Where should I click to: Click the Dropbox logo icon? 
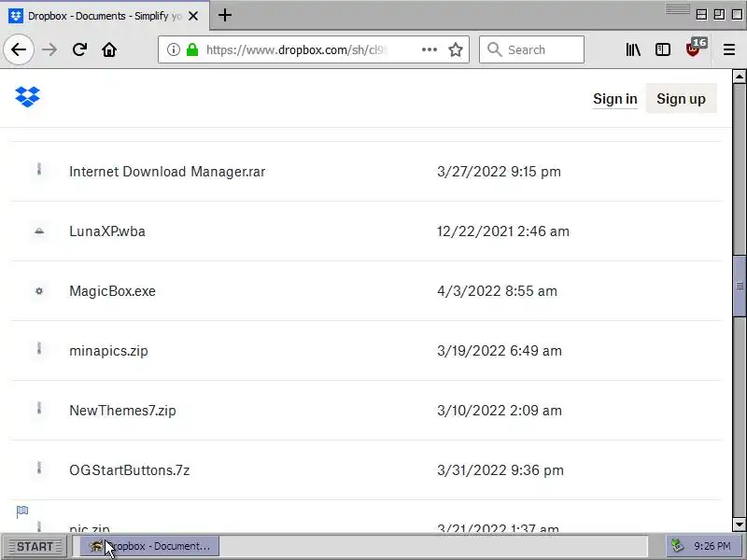pyautogui.click(x=27, y=97)
